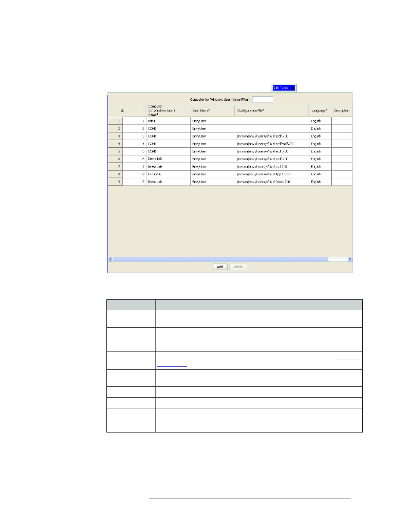Click the English language cell in row 1

(320, 121)
